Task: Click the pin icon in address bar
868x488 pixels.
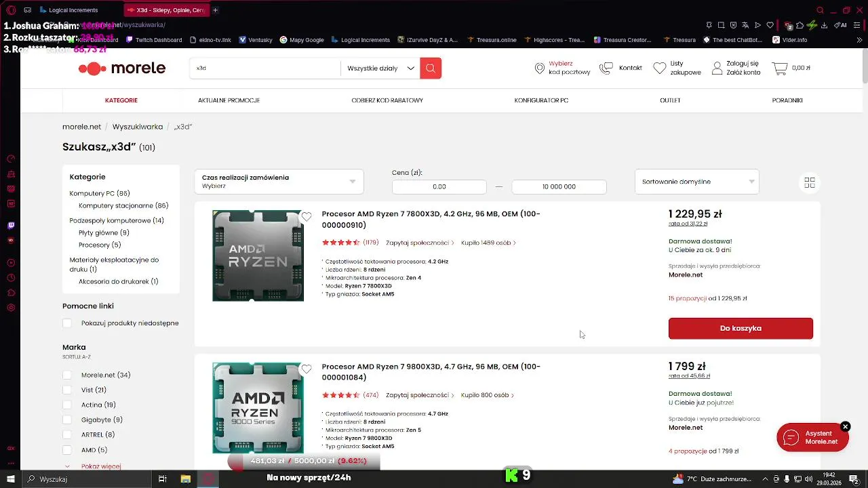Action: (709, 25)
